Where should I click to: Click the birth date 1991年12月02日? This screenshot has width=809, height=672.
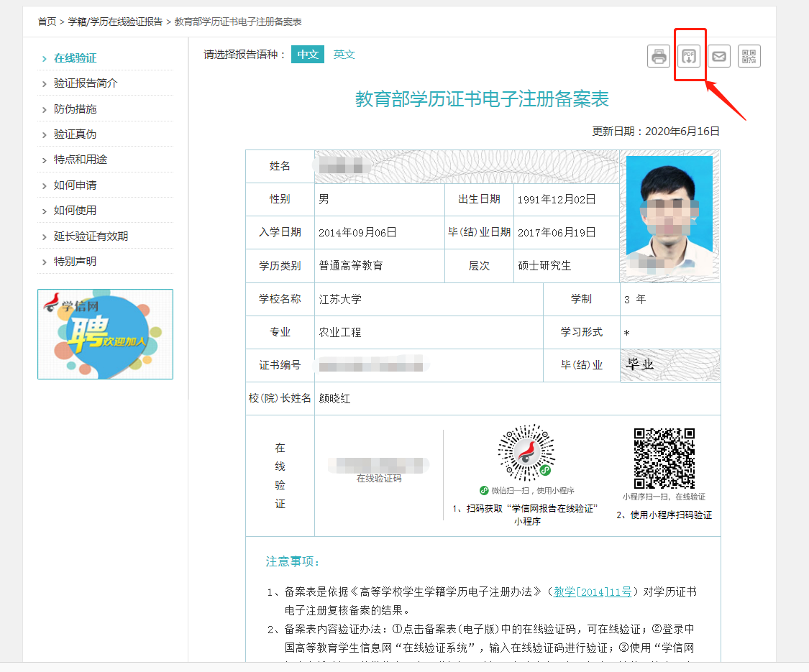coord(557,200)
